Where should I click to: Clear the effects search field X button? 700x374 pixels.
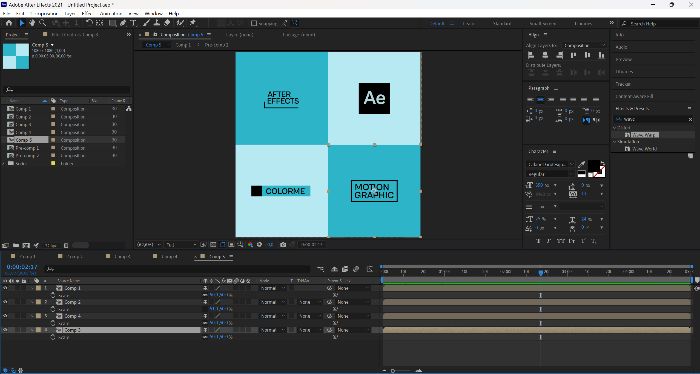point(691,120)
